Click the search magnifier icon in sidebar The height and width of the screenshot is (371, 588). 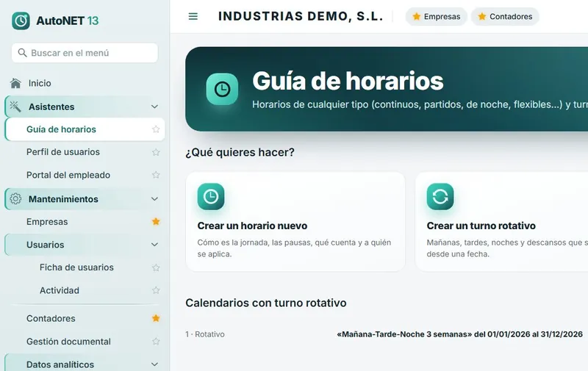[23, 53]
